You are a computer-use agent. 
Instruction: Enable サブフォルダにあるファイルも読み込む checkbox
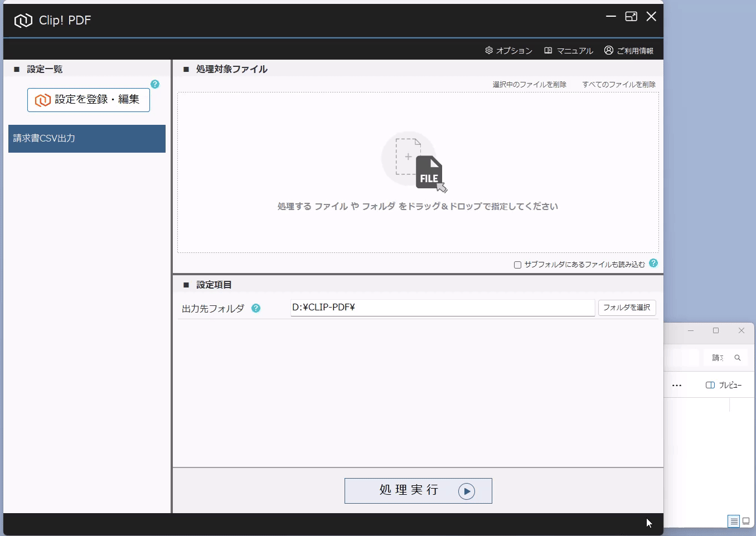[517, 265]
